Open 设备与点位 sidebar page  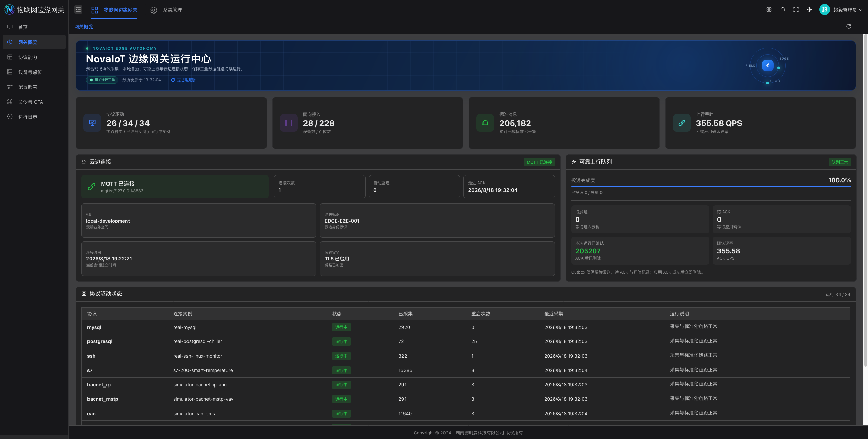click(34, 72)
